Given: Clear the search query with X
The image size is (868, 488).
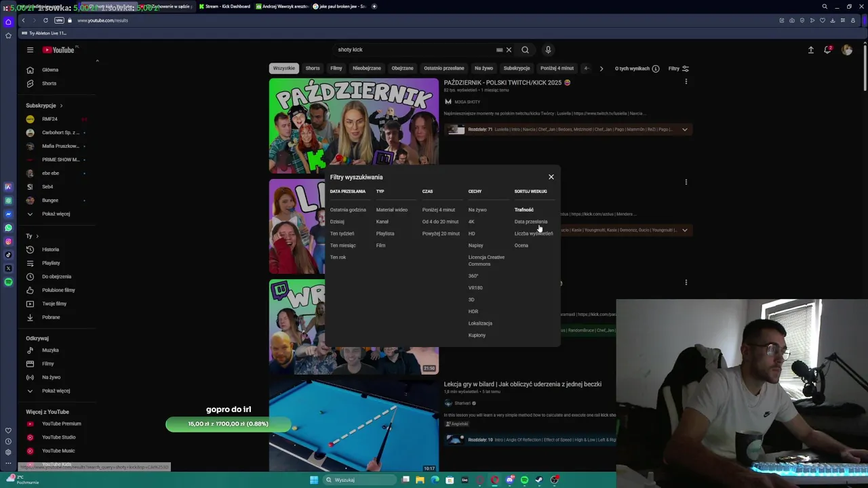Looking at the screenshot, I should coord(509,49).
